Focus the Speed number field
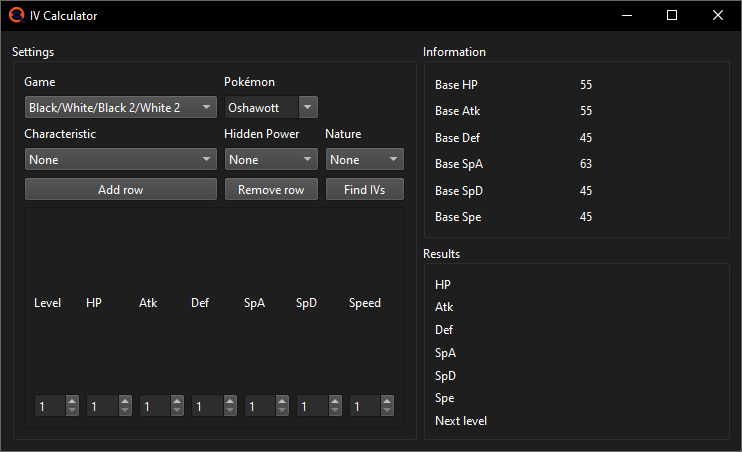Screen dimensions: 742x452 point(366,406)
